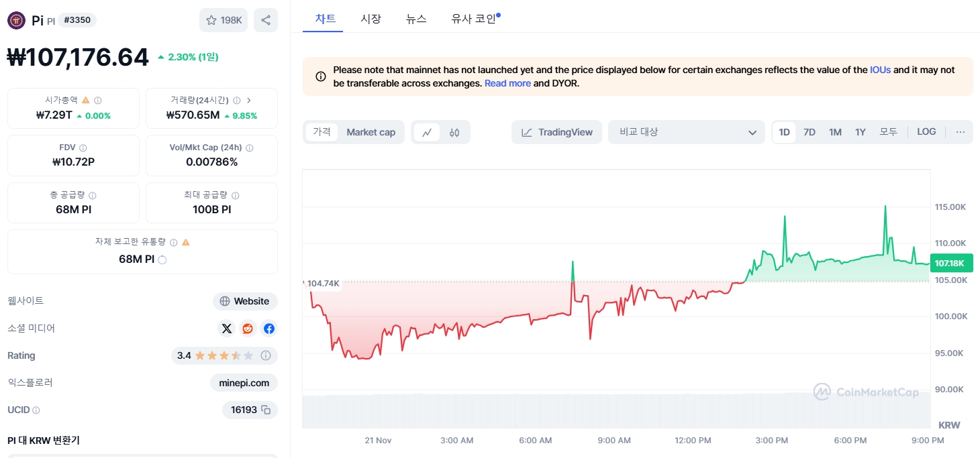Click the ₩7.29T market cap value
The height and width of the screenshot is (458, 980).
pos(54,115)
